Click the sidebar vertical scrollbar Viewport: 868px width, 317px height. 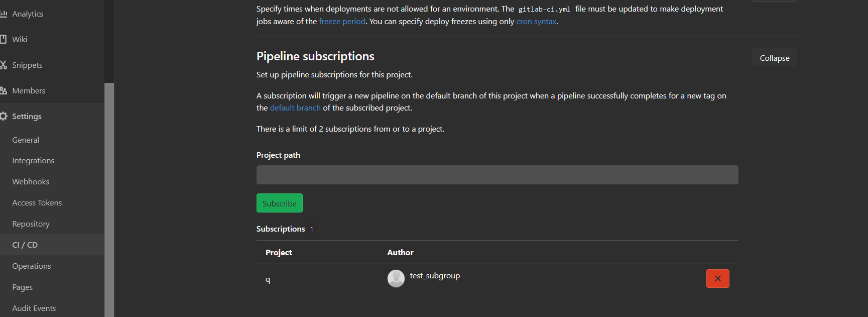pos(109,201)
